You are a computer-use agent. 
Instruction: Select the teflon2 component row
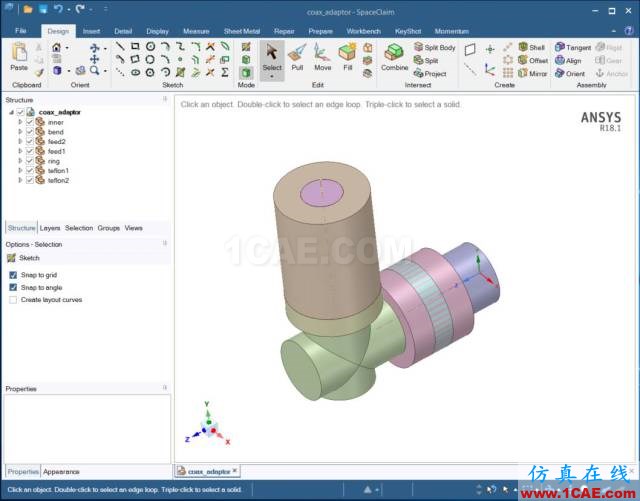[x=52, y=180]
